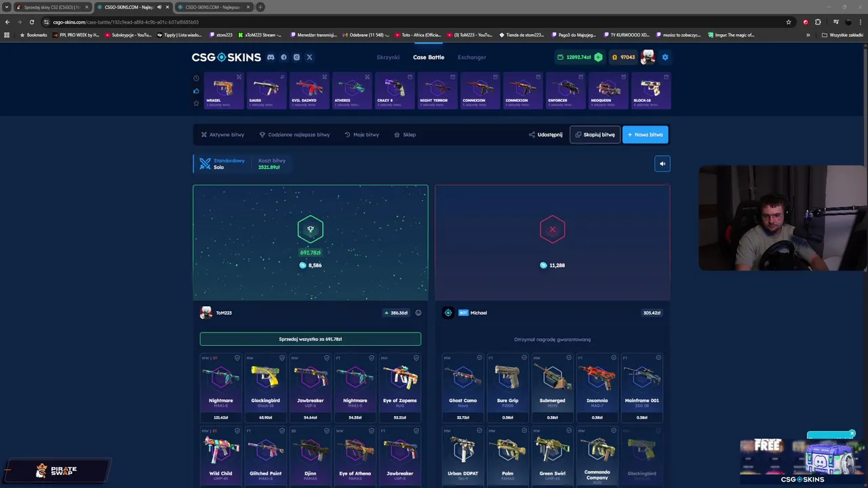This screenshot has width=868, height=488.
Task: Toggle battle sound with speaker button
Action: tap(663, 163)
